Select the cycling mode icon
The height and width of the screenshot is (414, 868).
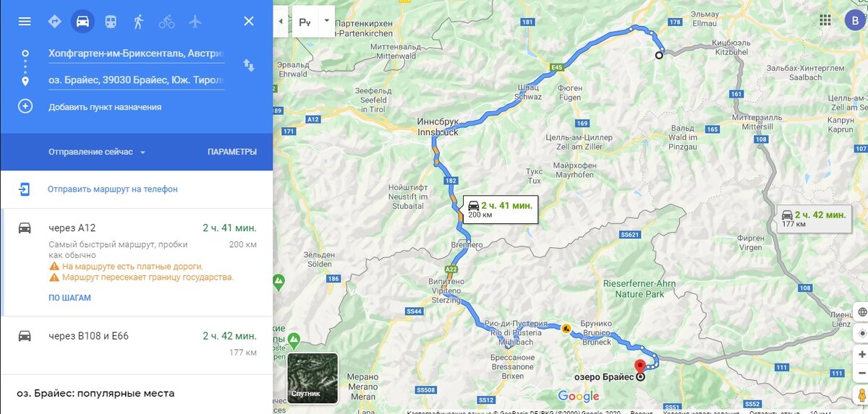pos(166,21)
